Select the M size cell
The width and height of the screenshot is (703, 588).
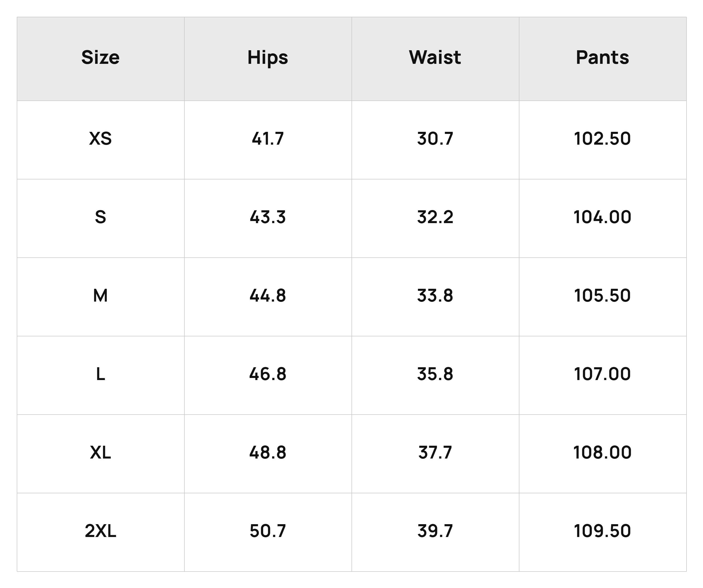tap(100, 297)
